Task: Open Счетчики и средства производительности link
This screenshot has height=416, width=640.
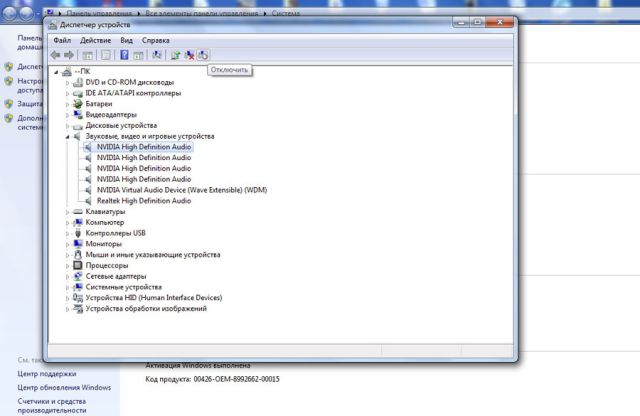Action: point(52,405)
